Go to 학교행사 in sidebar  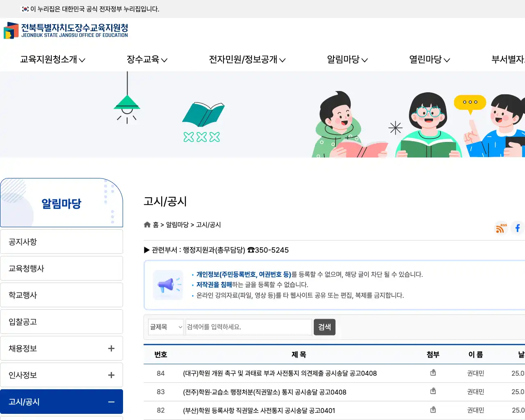click(62, 295)
